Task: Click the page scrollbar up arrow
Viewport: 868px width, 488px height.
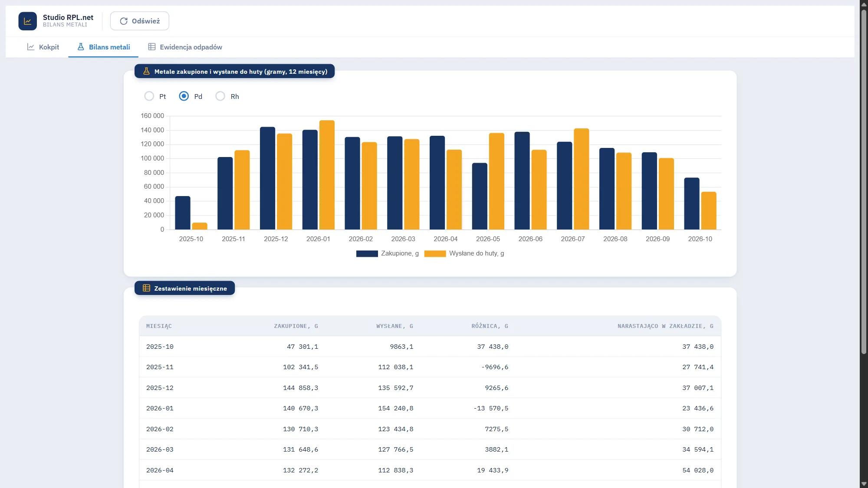Action: (x=864, y=4)
